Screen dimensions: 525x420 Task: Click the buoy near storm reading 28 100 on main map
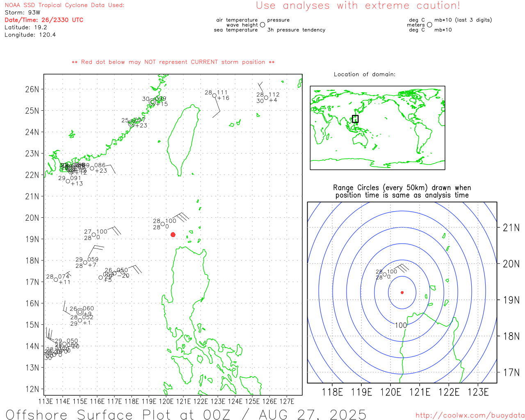tap(163, 224)
